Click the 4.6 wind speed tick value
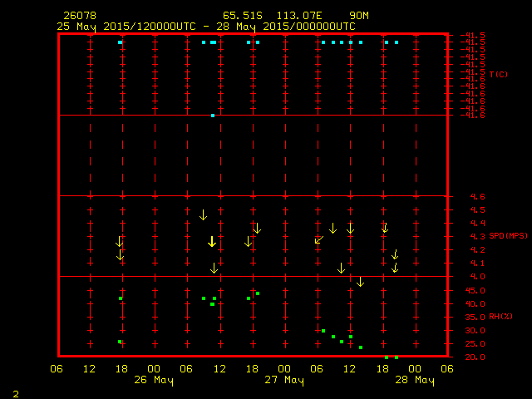Viewport: 532px width, 399px height. [x=456, y=197]
